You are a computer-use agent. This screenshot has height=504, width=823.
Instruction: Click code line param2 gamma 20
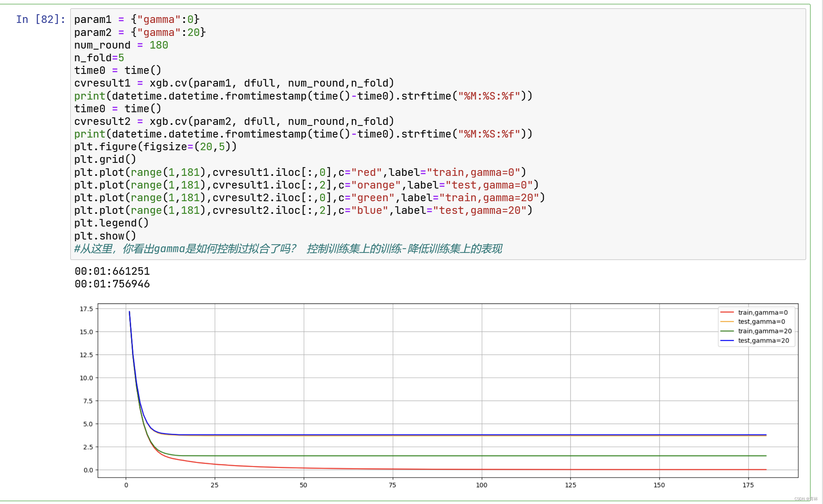point(140,33)
